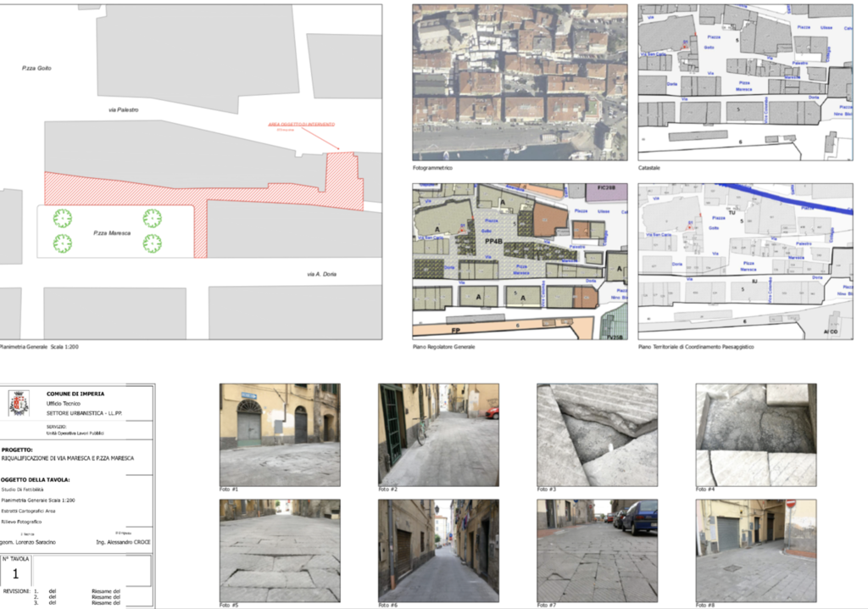Select the top-right tree symbol in P.zza Maresca
This screenshot has width=868, height=609.
coord(153,218)
